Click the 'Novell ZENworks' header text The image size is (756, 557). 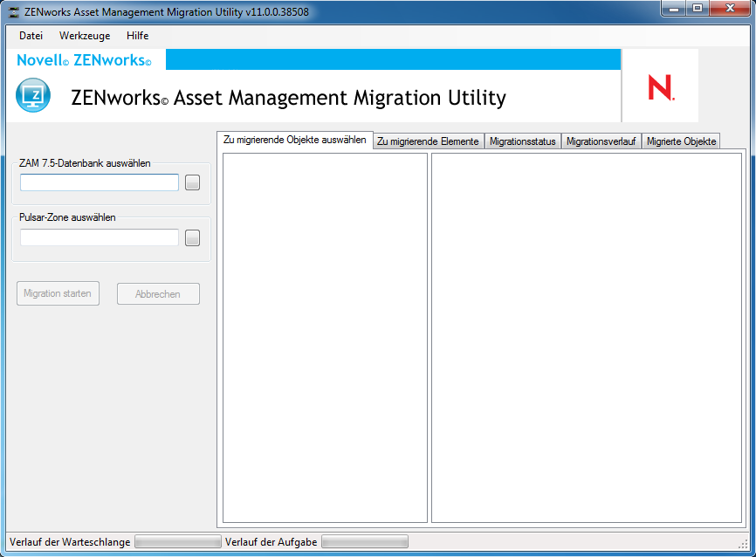(x=84, y=59)
